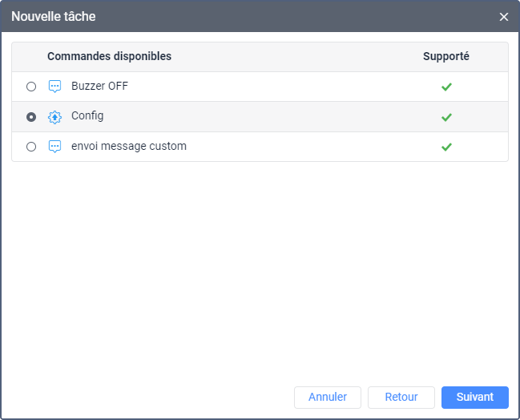Viewport: 520px width, 420px height.
Task: Click the green checkmark for Buzzer OFF
Action: coord(446,87)
